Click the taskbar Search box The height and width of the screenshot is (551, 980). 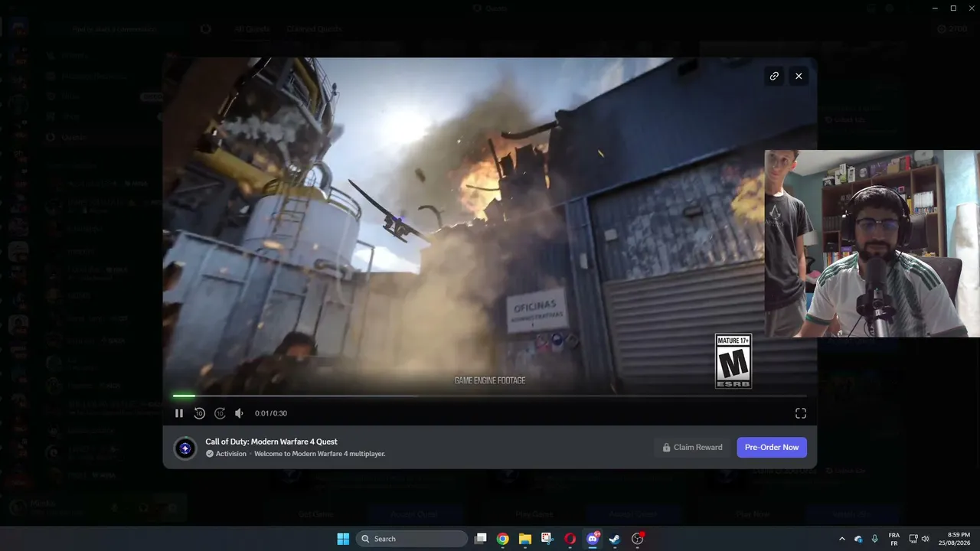(412, 539)
